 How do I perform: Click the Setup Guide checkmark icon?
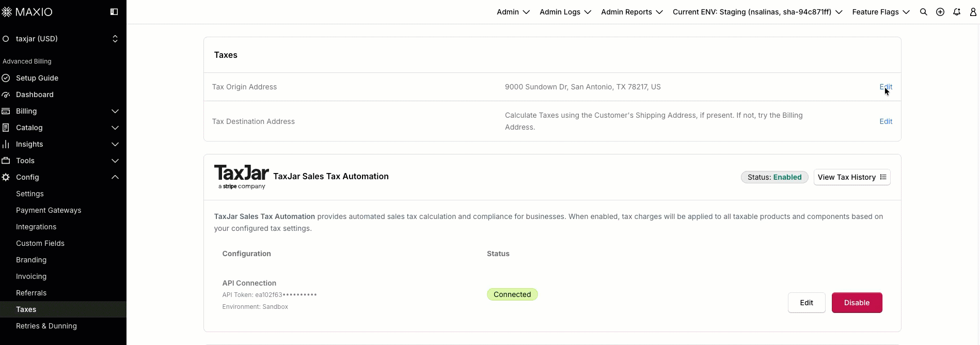click(6, 78)
